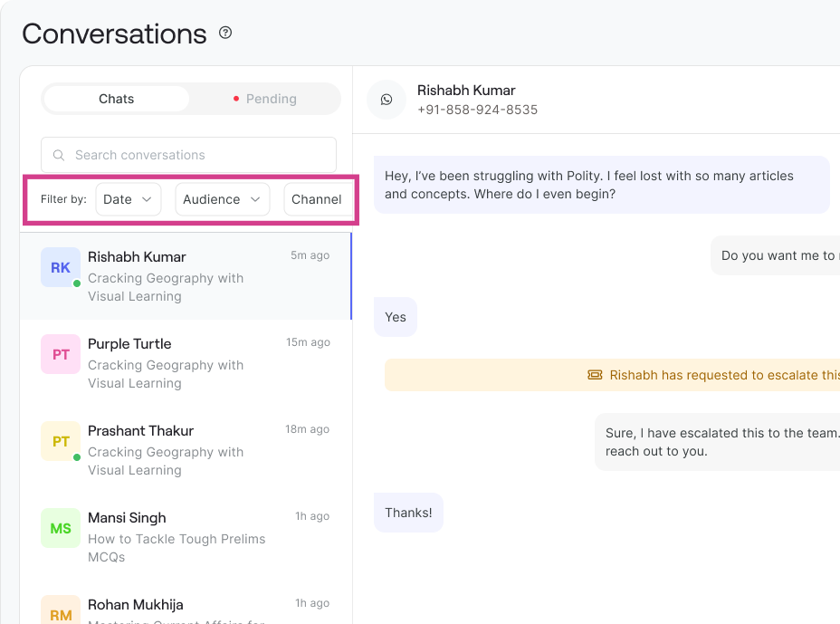The width and height of the screenshot is (840, 624).
Task: Click the WhatsApp channel icon in chat header
Action: tap(387, 100)
